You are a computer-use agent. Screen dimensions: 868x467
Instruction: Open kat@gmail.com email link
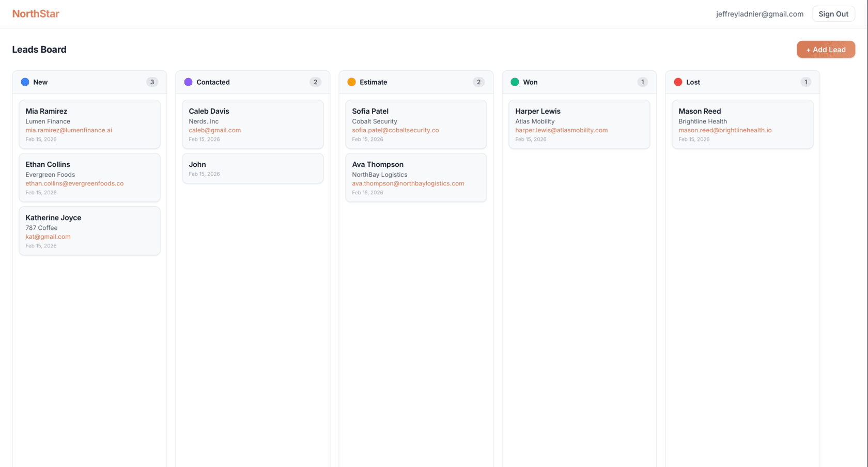pos(48,236)
